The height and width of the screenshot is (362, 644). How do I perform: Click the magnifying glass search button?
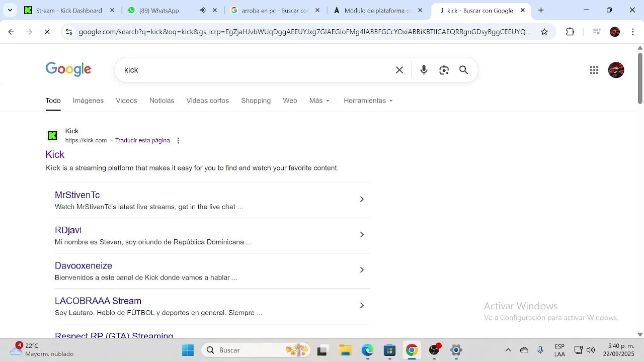[464, 70]
